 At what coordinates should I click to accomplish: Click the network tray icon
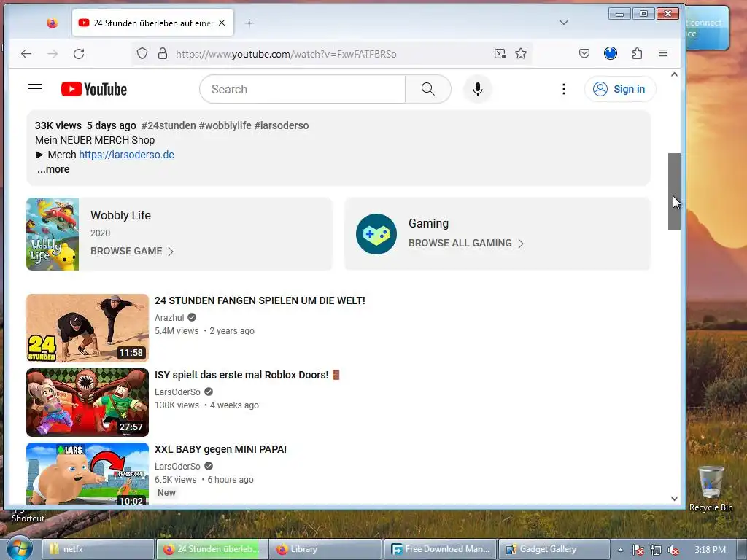click(x=656, y=550)
